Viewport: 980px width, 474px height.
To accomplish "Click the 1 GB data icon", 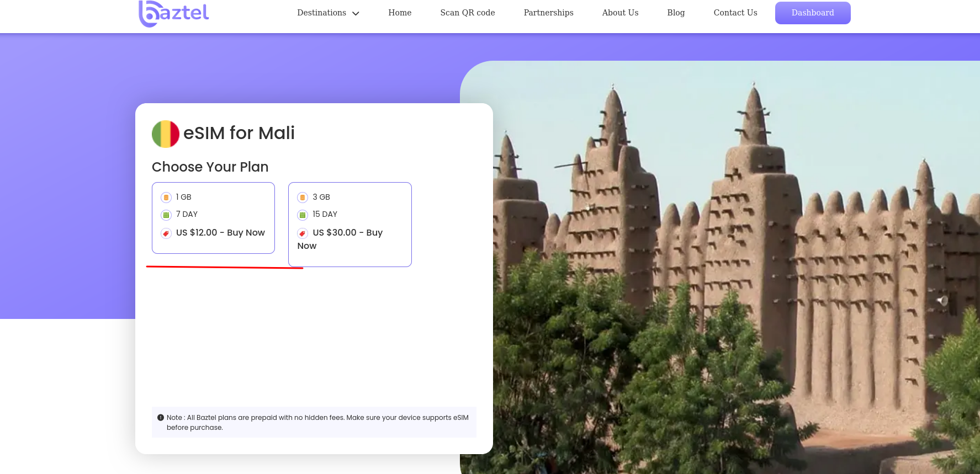I will 166,198.
